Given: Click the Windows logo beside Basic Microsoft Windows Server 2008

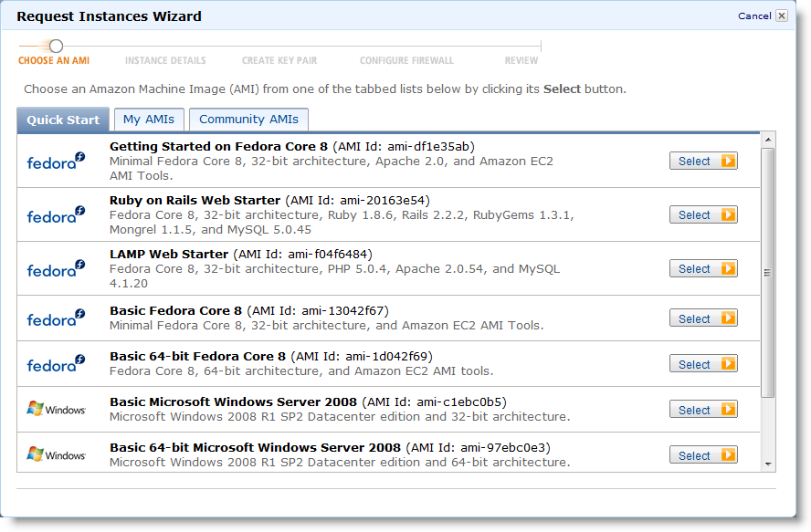Looking at the screenshot, I should 56,409.
